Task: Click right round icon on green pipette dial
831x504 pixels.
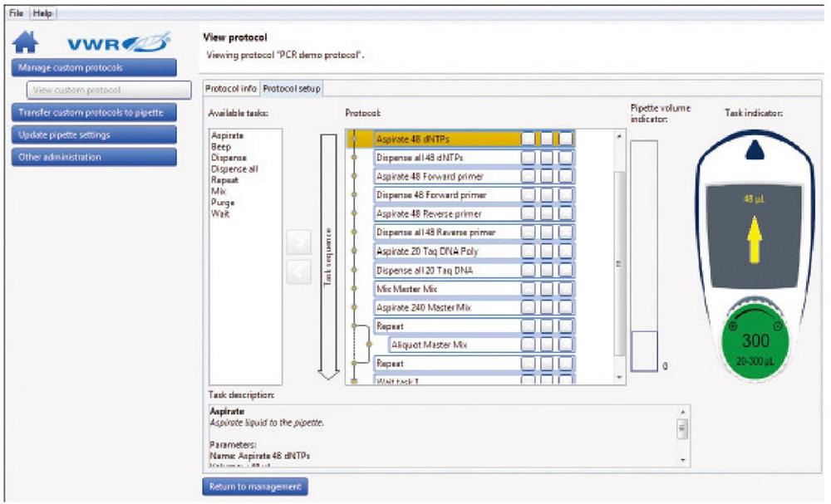Action: tap(778, 326)
